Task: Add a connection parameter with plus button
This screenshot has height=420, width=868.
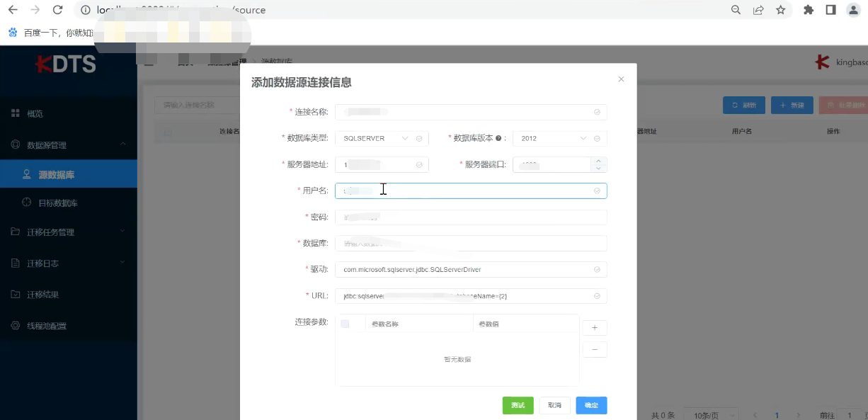Action: coord(595,328)
